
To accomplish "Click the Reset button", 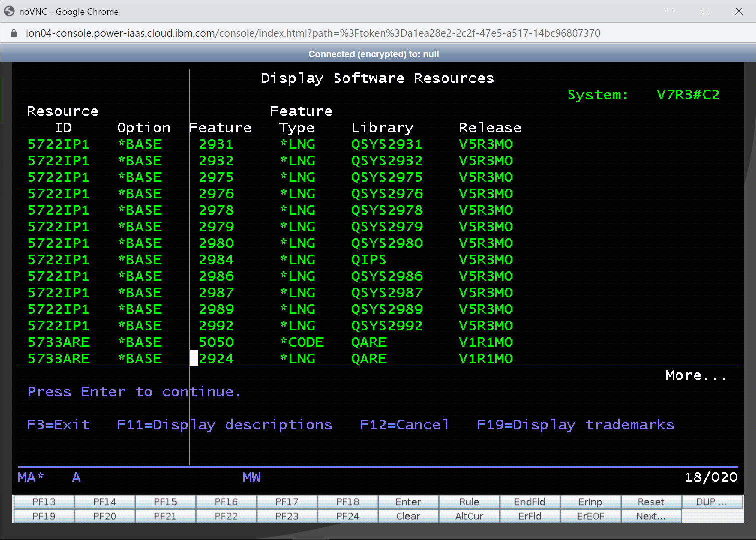I will coord(651,502).
